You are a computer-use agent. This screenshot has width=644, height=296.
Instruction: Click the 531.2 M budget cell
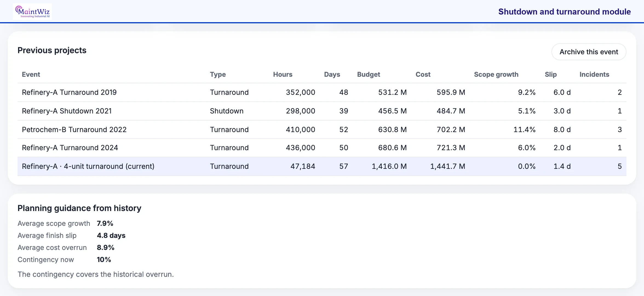click(392, 92)
